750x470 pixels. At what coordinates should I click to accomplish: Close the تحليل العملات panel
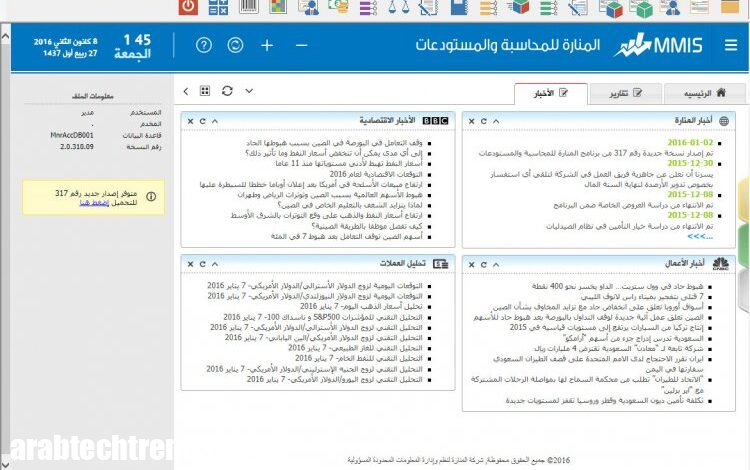tap(190, 264)
